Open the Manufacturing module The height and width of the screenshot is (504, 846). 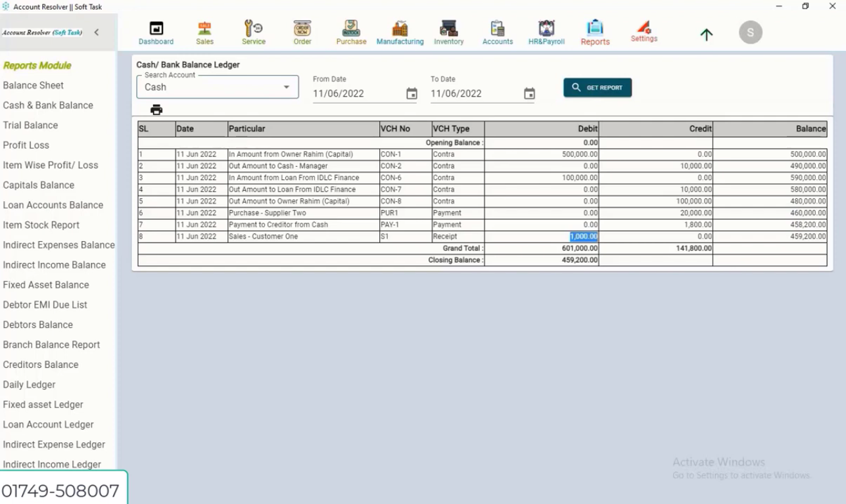[x=400, y=32]
